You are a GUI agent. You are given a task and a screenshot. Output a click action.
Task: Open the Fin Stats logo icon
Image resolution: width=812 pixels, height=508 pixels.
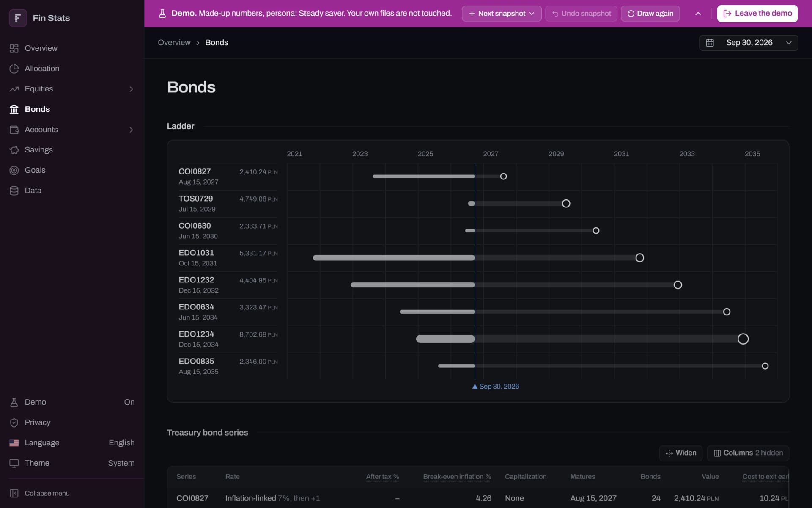point(18,18)
